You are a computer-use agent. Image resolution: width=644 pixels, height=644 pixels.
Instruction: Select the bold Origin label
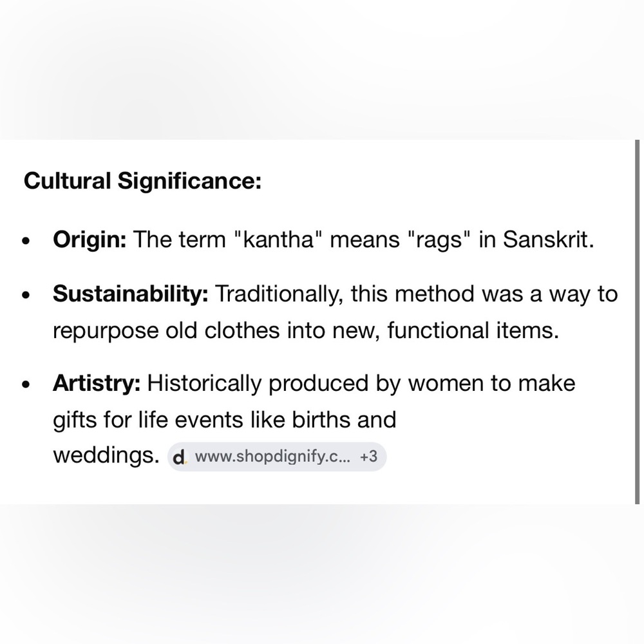coord(90,239)
